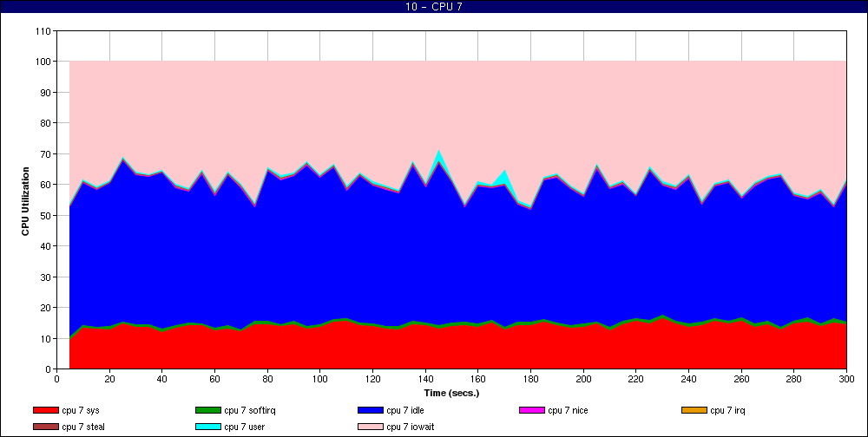Image resolution: width=868 pixels, height=437 pixels.
Task: Click the pink cpu 7 iowait legend swatch
Action: pyautogui.click(x=371, y=427)
